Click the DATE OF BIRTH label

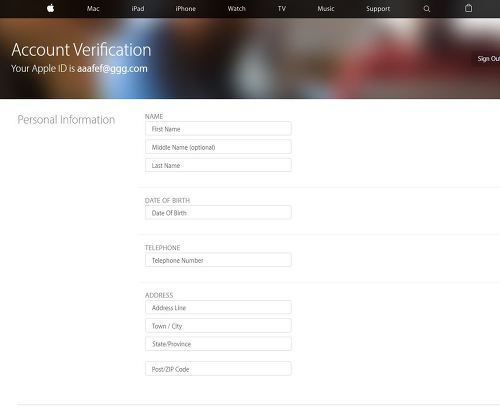click(x=167, y=200)
